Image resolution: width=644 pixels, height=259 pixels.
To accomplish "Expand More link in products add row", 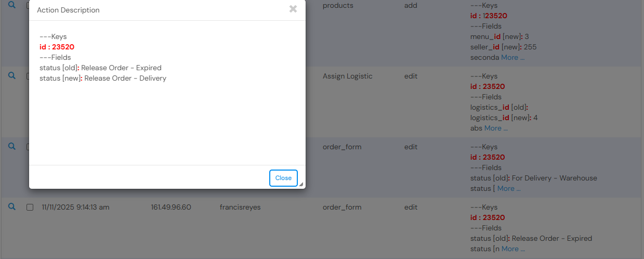I will [x=512, y=57].
